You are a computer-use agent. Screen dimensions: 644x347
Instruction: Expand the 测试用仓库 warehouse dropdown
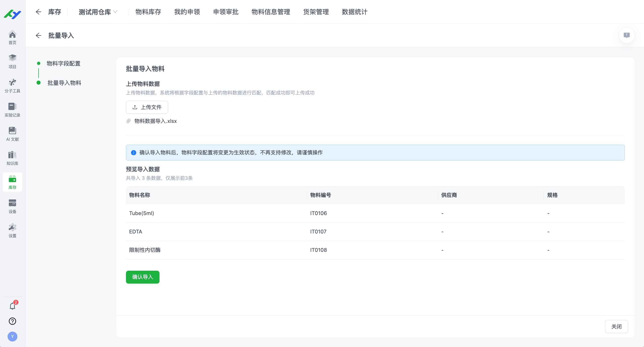pos(98,12)
